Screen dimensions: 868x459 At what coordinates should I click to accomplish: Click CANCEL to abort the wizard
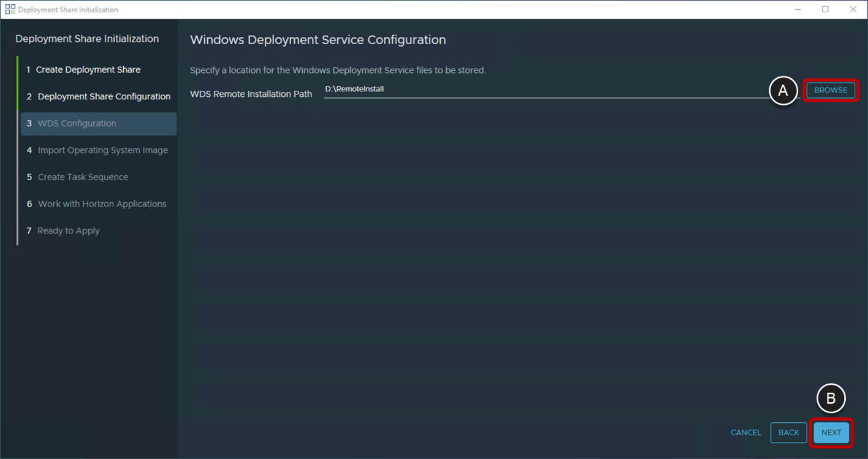click(x=745, y=432)
